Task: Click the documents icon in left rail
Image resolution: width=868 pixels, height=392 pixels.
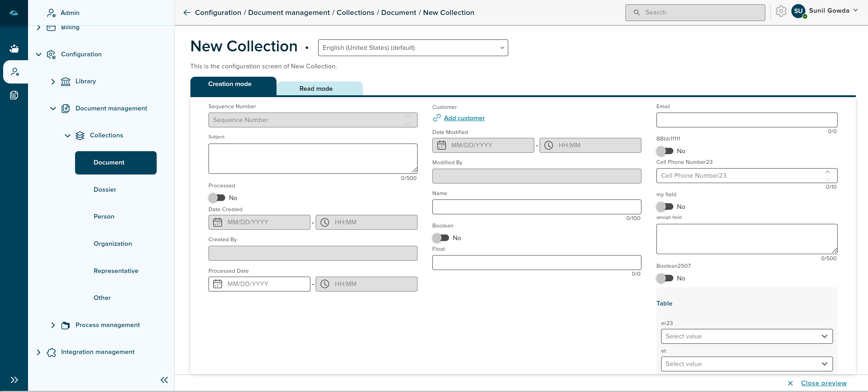Action: click(x=14, y=95)
